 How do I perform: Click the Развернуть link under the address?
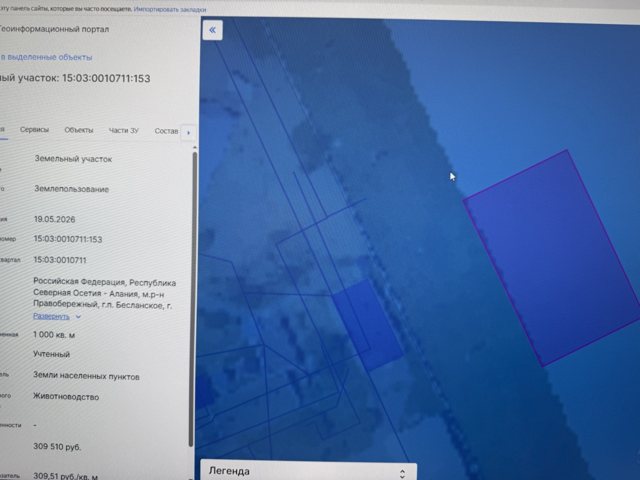tap(51, 316)
